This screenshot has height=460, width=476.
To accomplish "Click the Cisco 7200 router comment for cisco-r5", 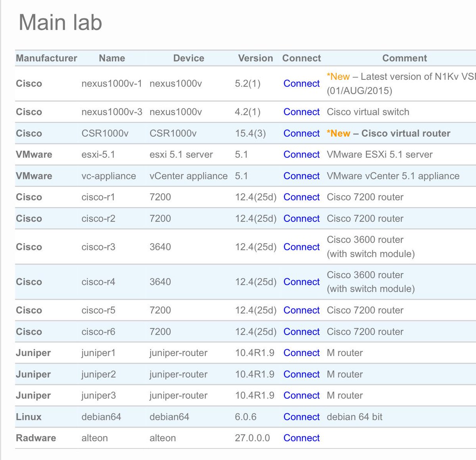I will (x=365, y=310).
